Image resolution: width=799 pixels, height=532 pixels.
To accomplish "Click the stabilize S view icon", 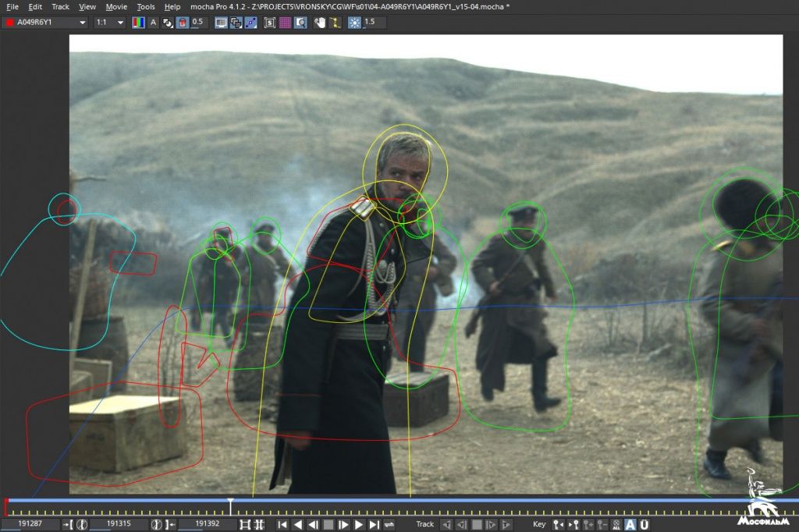I will pos(269,23).
